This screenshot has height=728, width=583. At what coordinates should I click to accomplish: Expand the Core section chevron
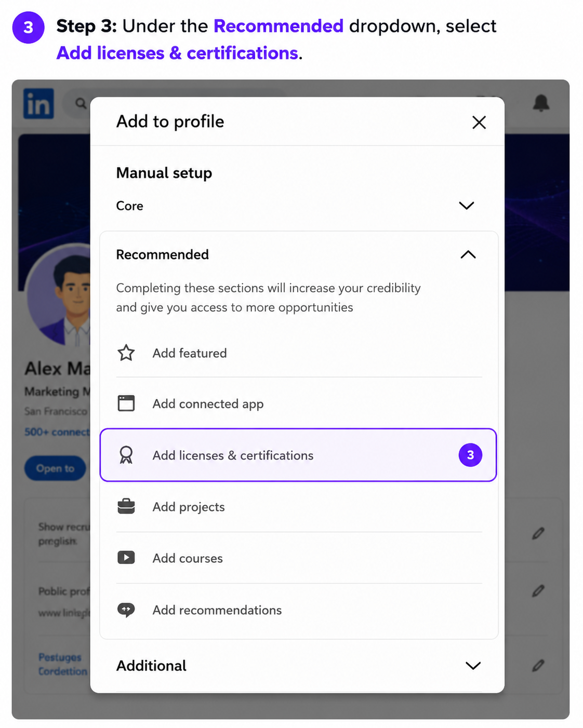coord(467,206)
